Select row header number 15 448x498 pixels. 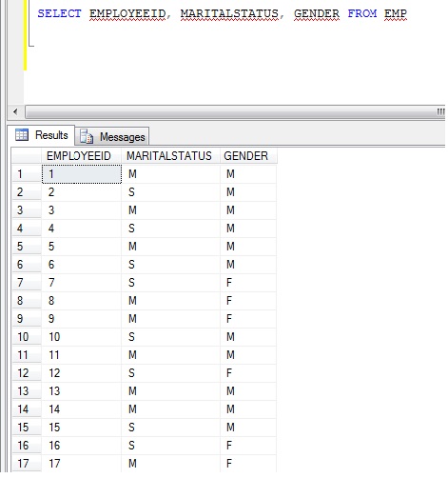coord(27,428)
